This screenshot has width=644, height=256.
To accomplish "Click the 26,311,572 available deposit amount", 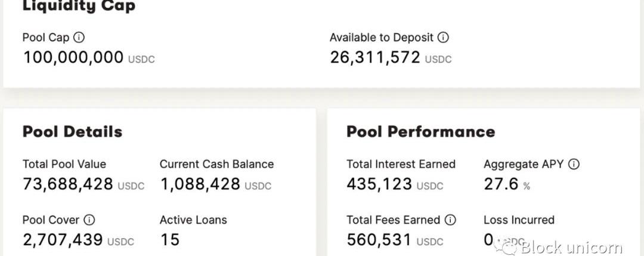I will (x=375, y=57).
